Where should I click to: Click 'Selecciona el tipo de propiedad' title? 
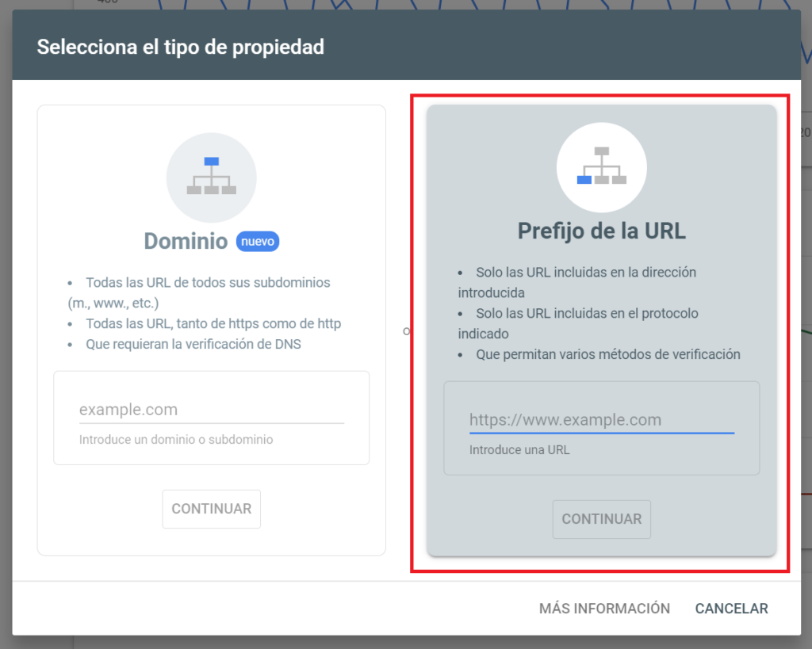(x=180, y=47)
